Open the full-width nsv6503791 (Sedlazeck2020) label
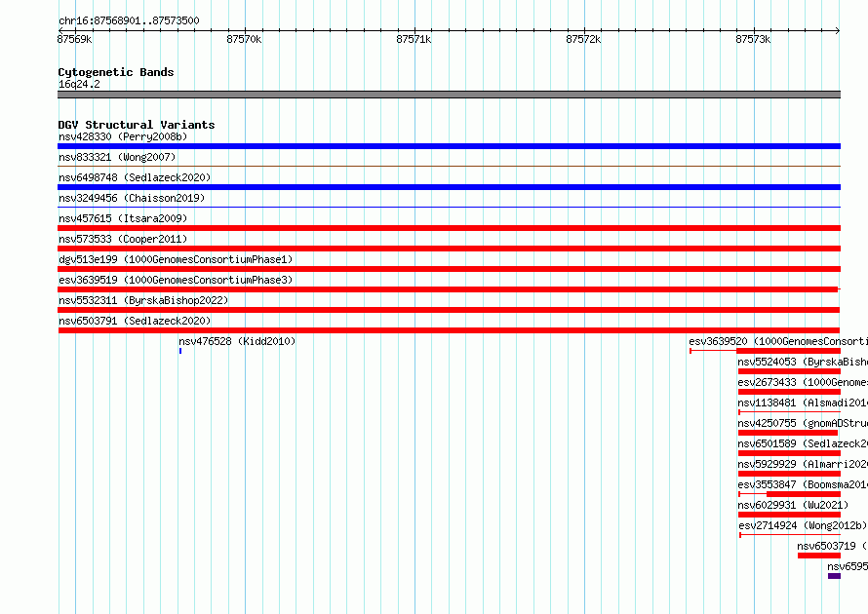 [135, 321]
